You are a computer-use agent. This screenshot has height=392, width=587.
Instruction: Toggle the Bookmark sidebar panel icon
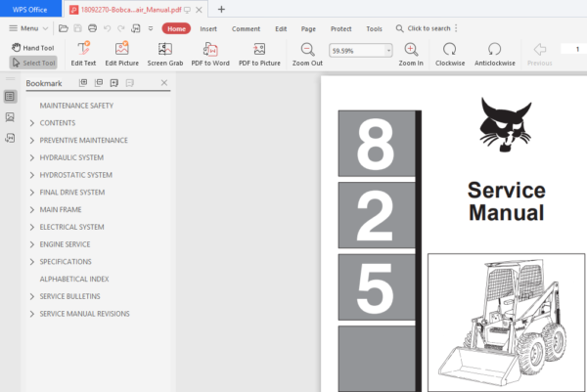[10, 97]
